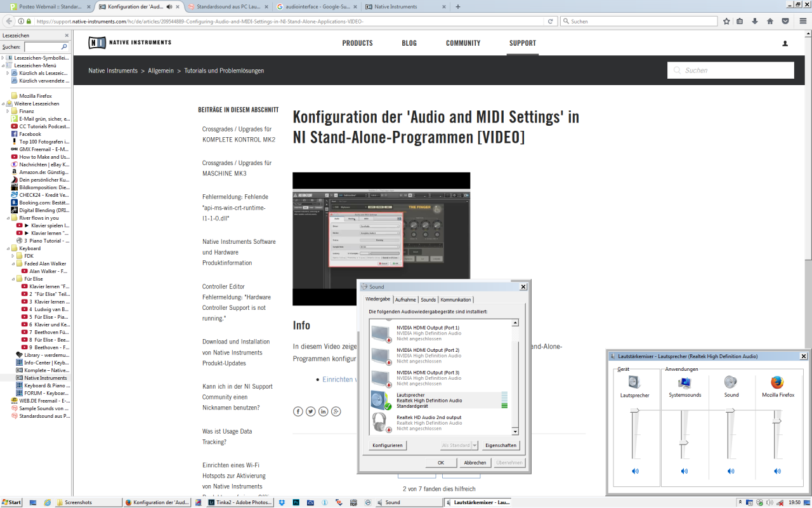Collapse the Für Elise bookmark folder
The width and height of the screenshot is (812, 508).
click(x=13, y=279)
